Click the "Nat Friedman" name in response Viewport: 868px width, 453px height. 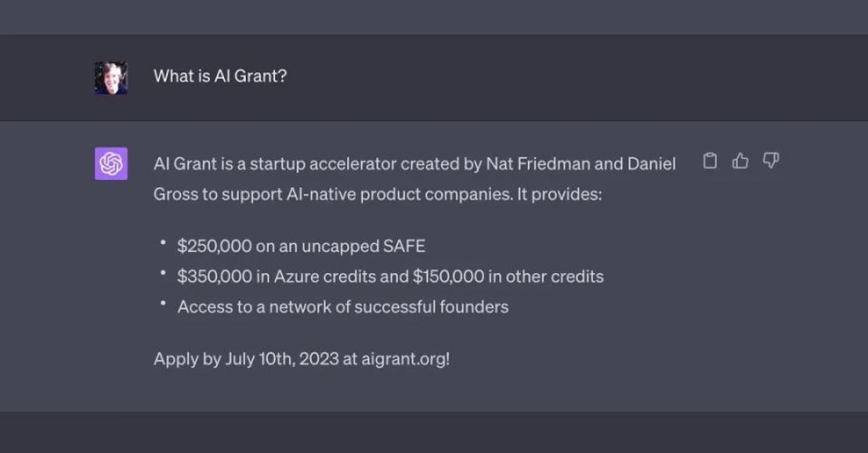pyautogui.click(x=537, y=164)
